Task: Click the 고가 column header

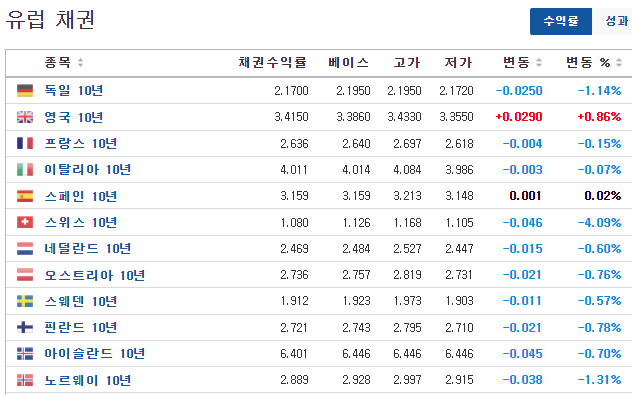Action: coord(407,62)
